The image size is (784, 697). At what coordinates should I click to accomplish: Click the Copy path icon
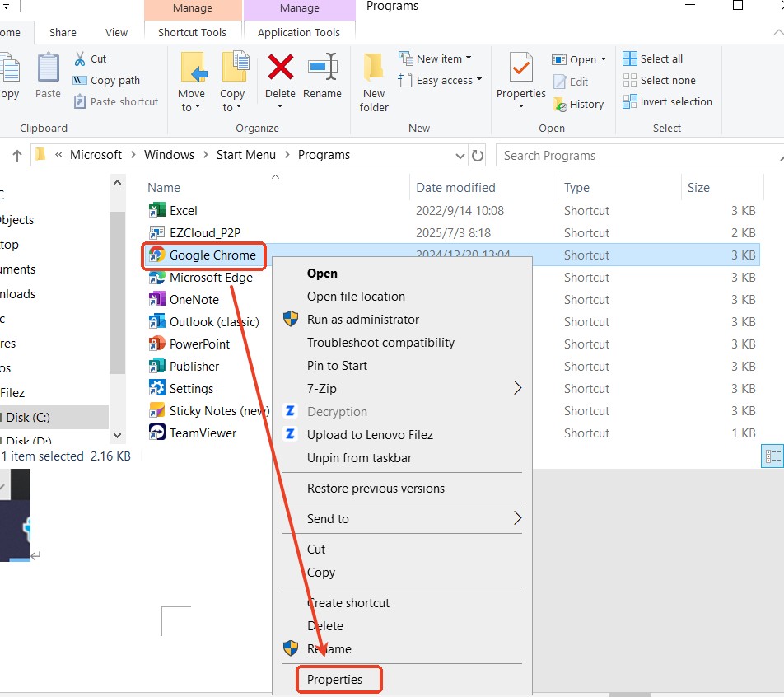(x=80, y=81)
